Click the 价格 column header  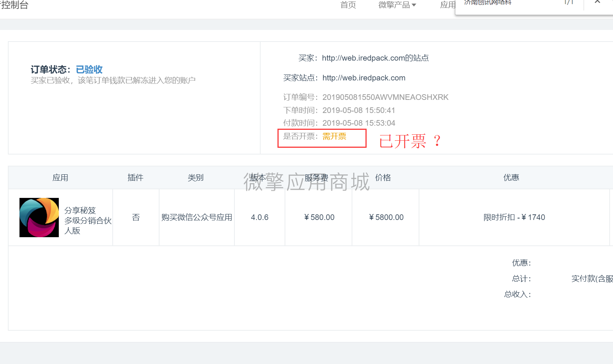(x=383, y=178)
